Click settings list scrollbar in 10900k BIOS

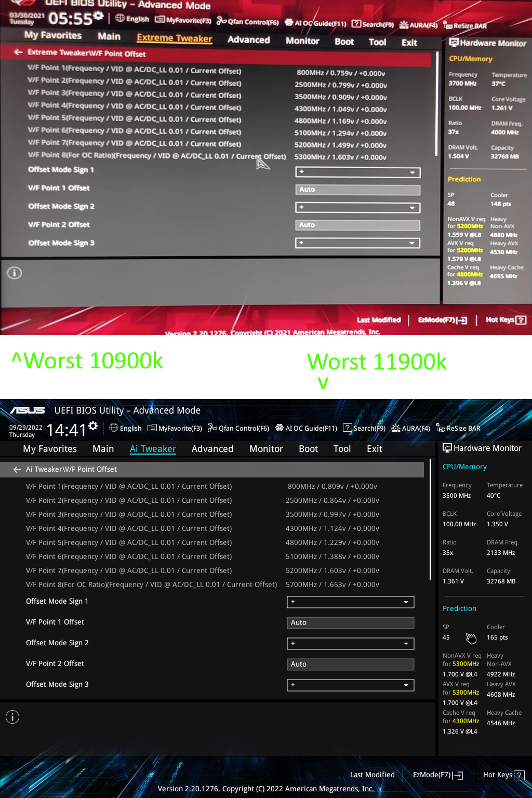[437, 104]
